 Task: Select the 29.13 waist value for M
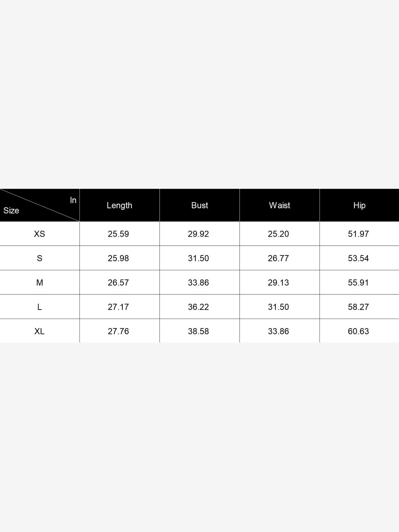278,282
